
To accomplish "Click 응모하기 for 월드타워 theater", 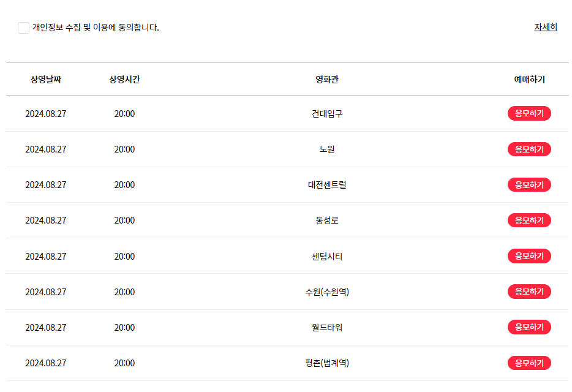I will [529, 328].
